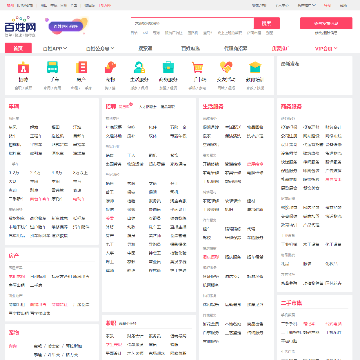Click the 商务服务 section heading
The width and height of the screenshot is (360, 360).
pyautogui.click(x=291, y=107)
